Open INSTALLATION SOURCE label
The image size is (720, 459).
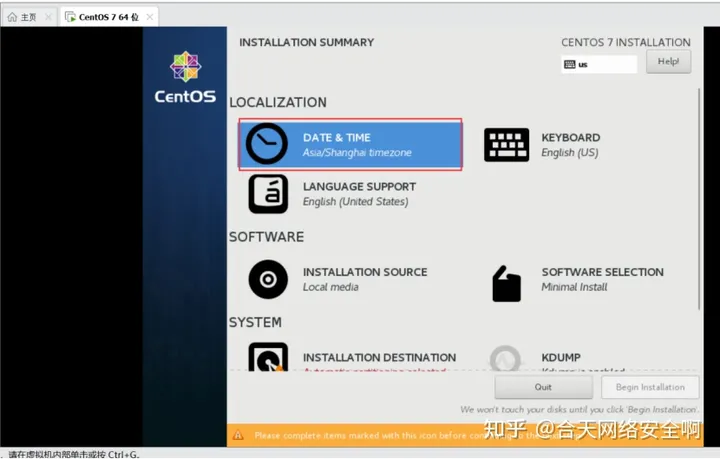[x=365, y=272]
